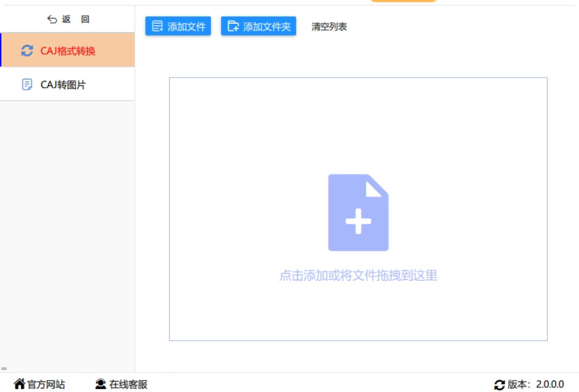Click the CAJ转图片 document icon

pyautogui.click(x=27, y=85)
